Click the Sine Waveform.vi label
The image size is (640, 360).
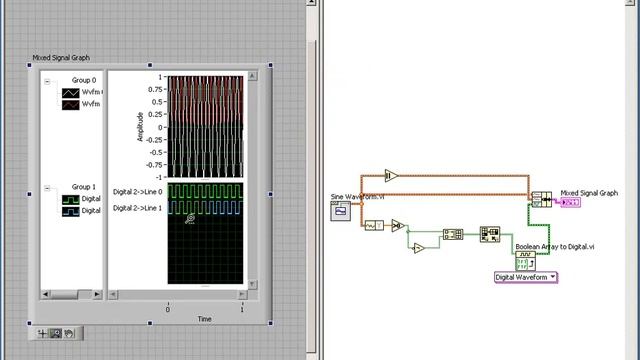tap(357, 197)
